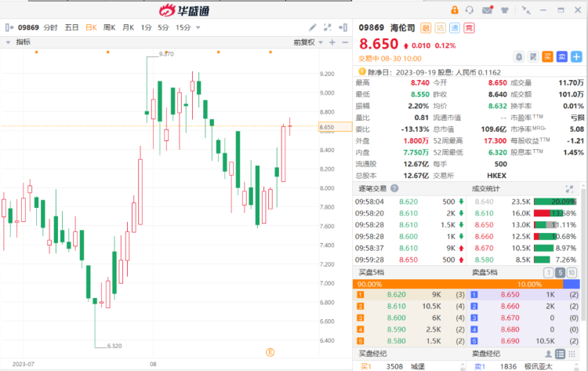This screenshot has height=371, width=588.
Task: Switch to 五日 five-day chart
Action: pyautogui.click(x=71, y=27)
